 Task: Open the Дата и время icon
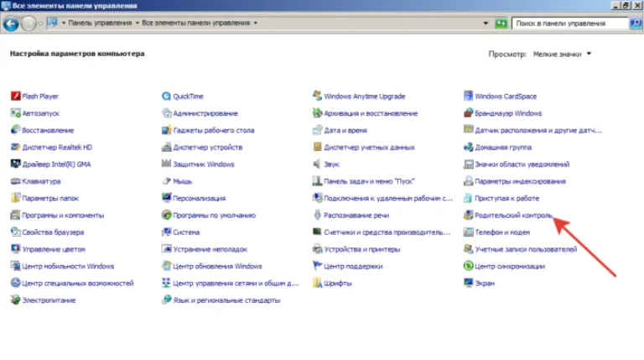[317, 130]
